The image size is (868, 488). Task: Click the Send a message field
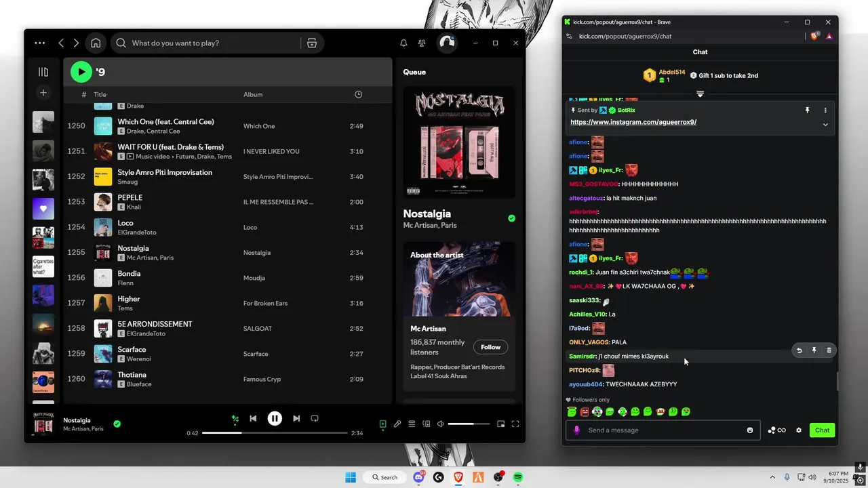tap(665, 430)
